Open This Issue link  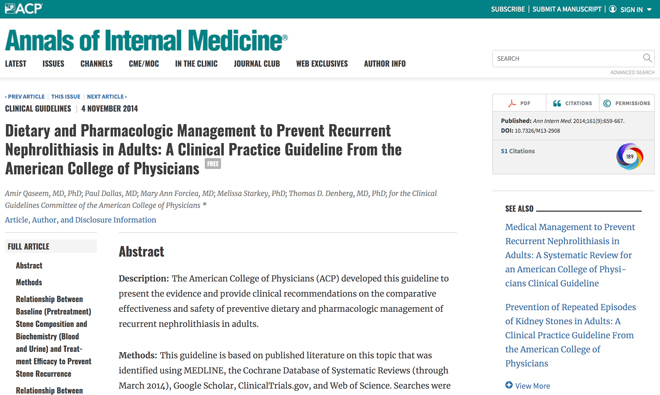pos(66,96)
